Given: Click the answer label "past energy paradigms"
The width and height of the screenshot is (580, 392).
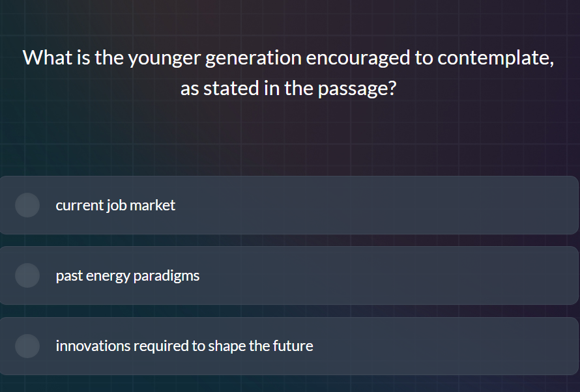Looking at the screenshot, I should tap(128, 275).
